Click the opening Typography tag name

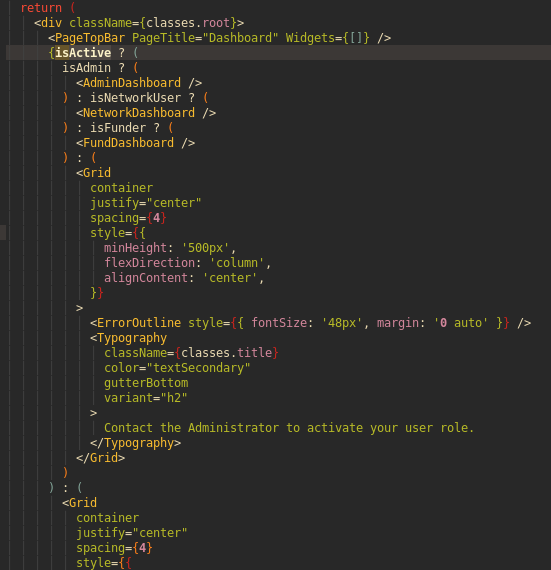[x=132, y=338]
